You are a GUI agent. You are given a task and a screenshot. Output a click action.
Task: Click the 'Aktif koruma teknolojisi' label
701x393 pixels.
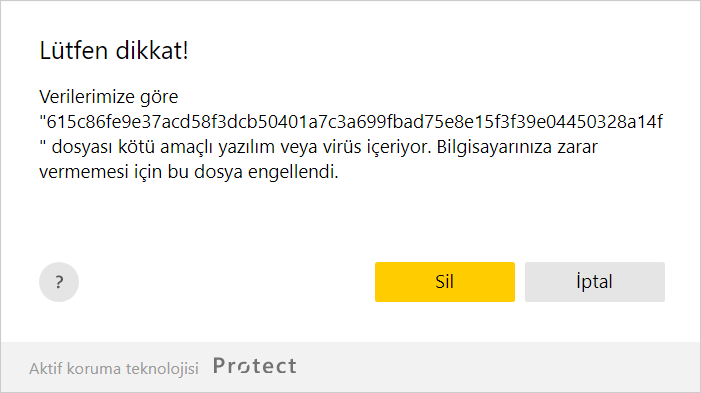(x=114, y=369)
